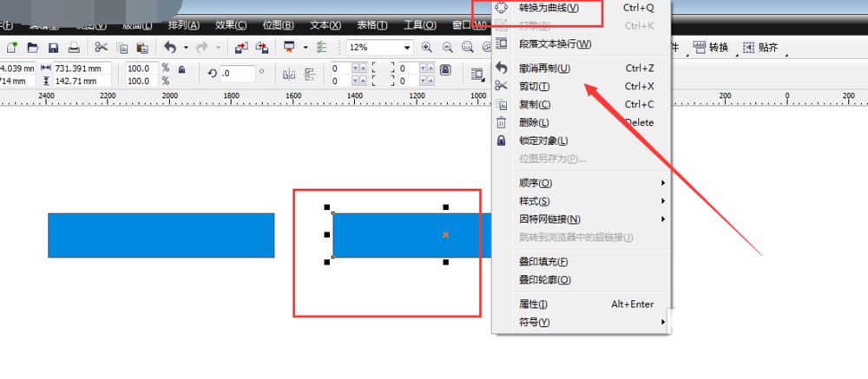Screen dimensions: 868x379
Task: Click the 转换 (Transform) toolbar button
Action: [711, 47]
